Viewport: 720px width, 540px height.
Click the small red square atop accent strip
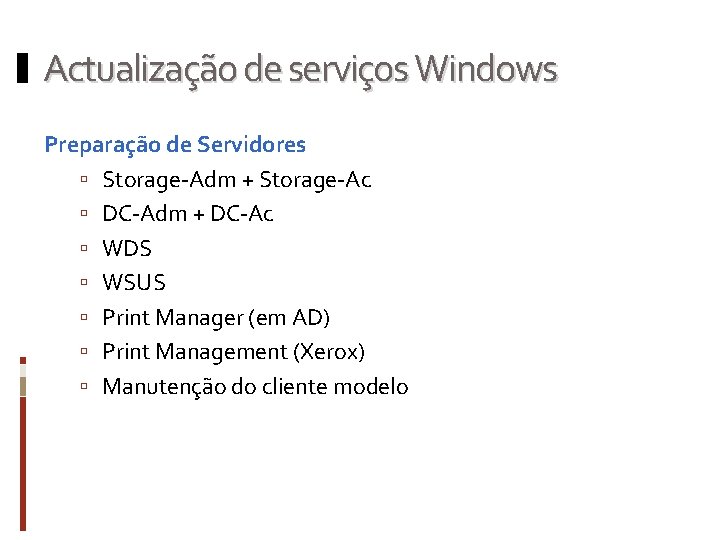point(23,360)
